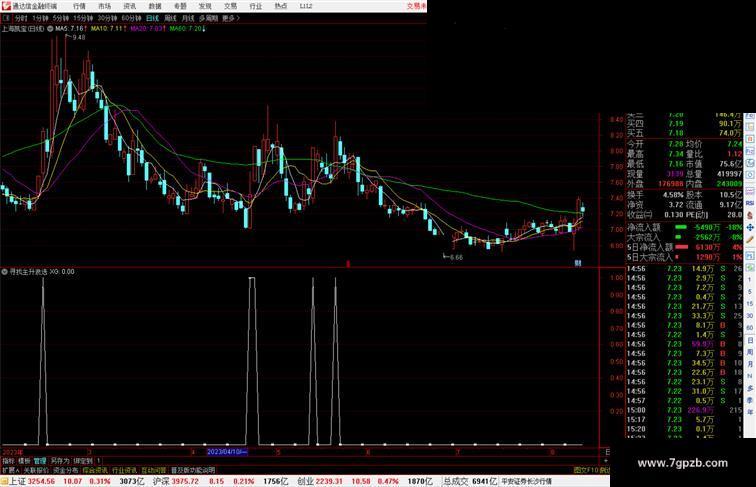Open the 行业资讯 tab
This screenshot has width=756, height=487.
124,470
